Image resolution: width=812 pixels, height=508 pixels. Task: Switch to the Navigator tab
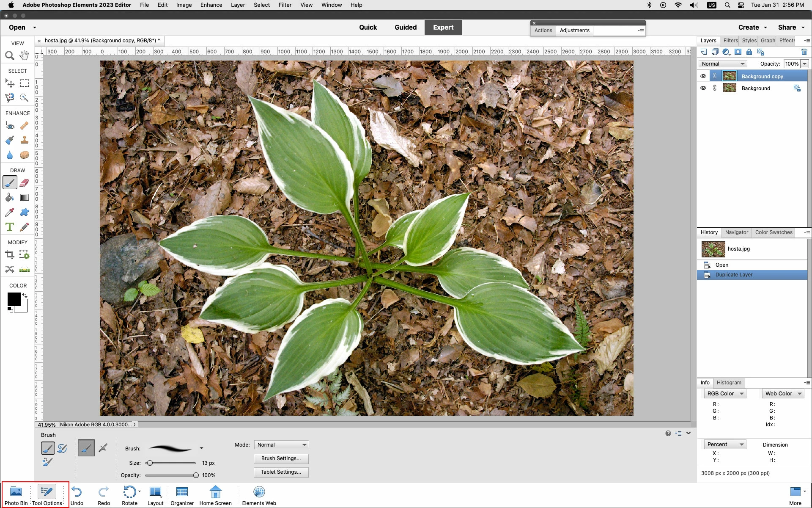[x=736, y=232]
